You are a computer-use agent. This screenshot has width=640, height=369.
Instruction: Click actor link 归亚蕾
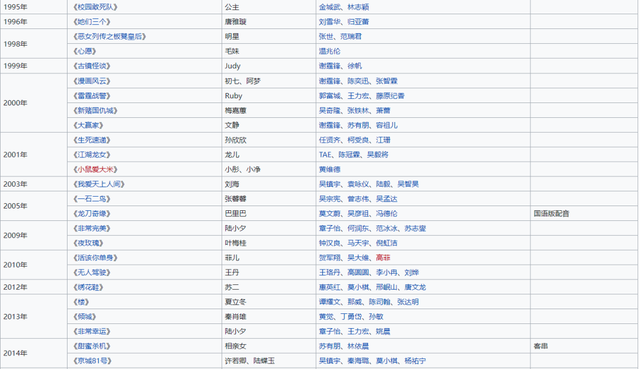[x=358, y=22]
